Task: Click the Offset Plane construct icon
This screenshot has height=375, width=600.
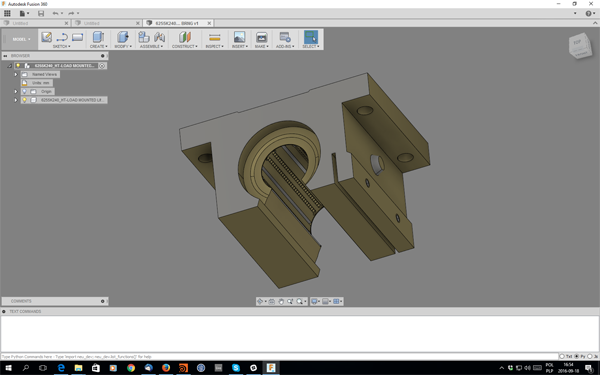Action: click(x=185, y=37)
